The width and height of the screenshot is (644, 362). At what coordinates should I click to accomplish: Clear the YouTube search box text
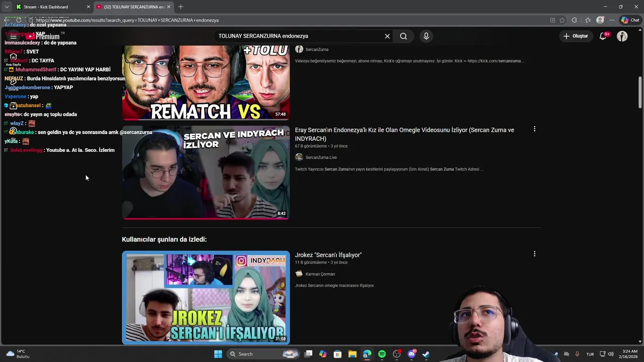[387, 36]
